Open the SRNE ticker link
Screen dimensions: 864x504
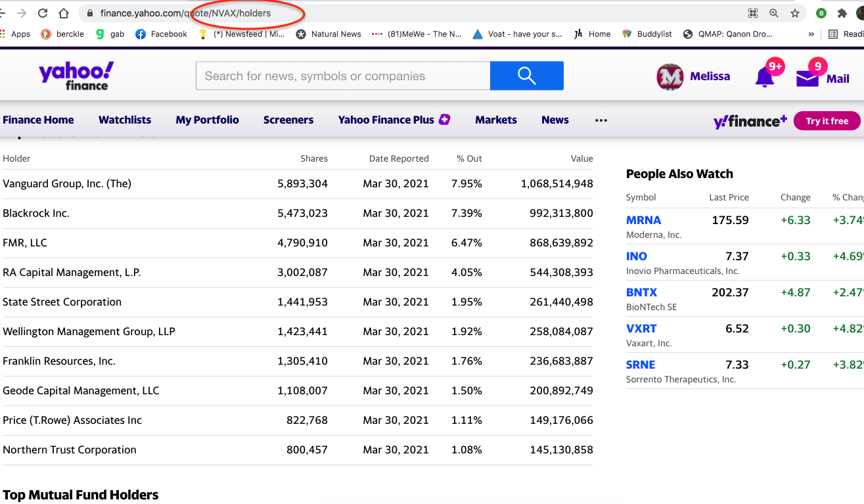(641, 365)
